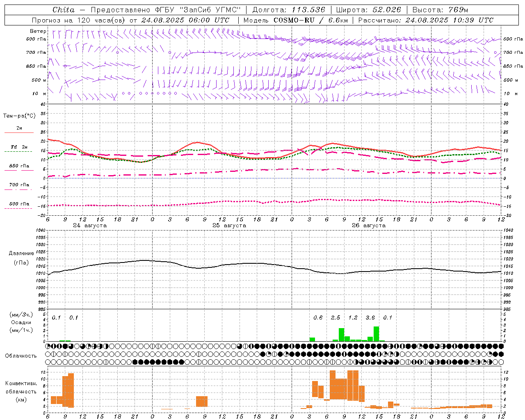The width and height of the screenshot is (525, 420).
Task: Click the "Широта: 52.026" latitude text
Action: (x=368, y=10)
